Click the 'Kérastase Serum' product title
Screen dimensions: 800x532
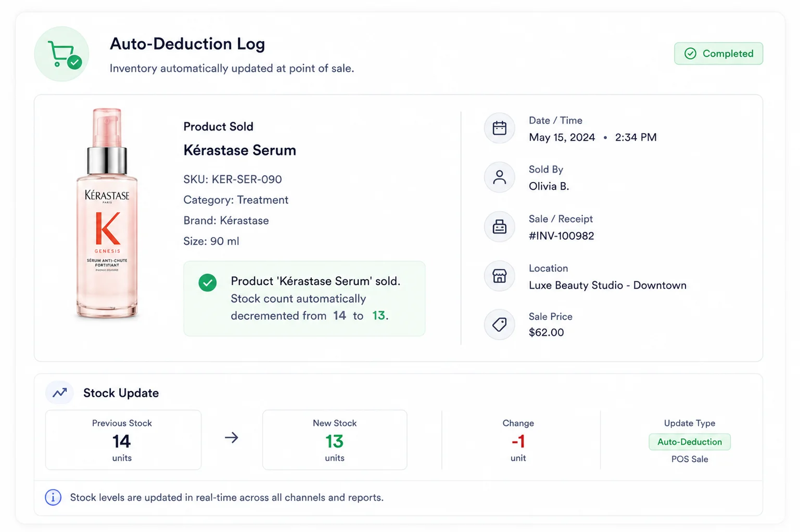point(239,150)
